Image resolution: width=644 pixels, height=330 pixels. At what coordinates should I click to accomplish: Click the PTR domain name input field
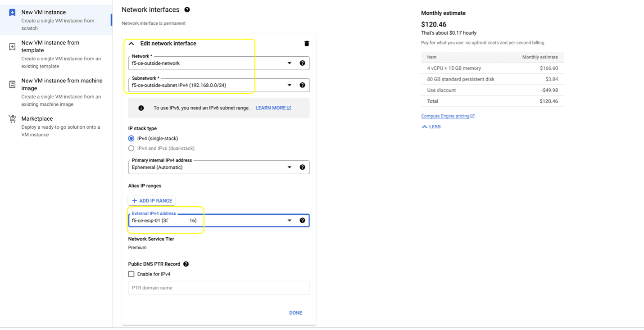tap(219, 288)
